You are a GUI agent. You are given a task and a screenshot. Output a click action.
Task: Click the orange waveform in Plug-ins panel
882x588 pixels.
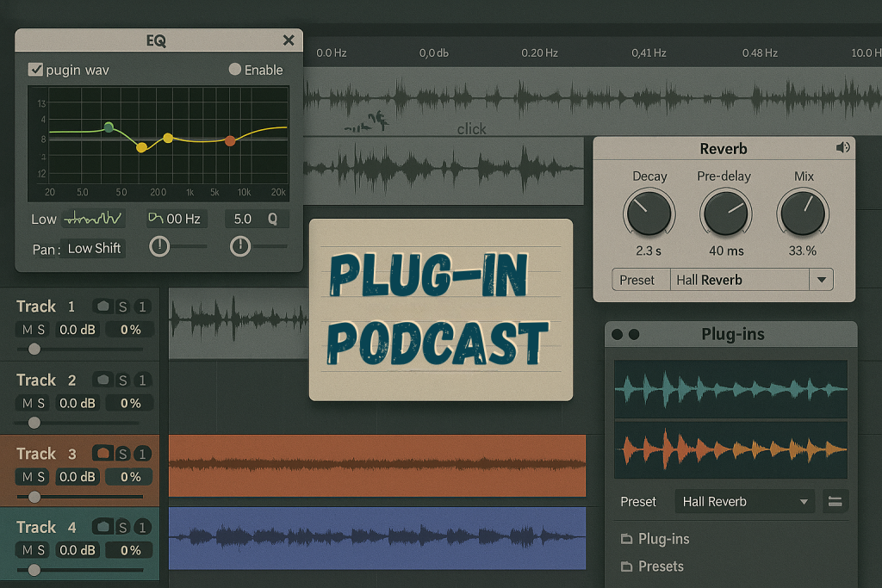[730, 449]
